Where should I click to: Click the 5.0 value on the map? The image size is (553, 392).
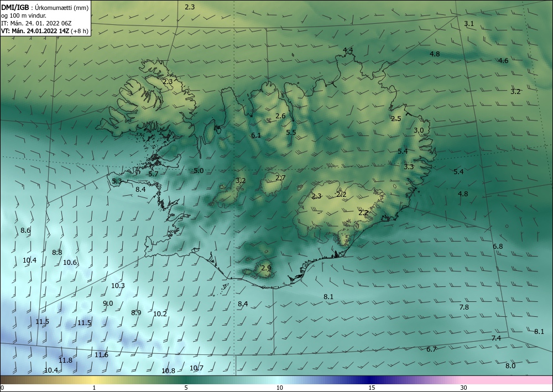point(199,171)
